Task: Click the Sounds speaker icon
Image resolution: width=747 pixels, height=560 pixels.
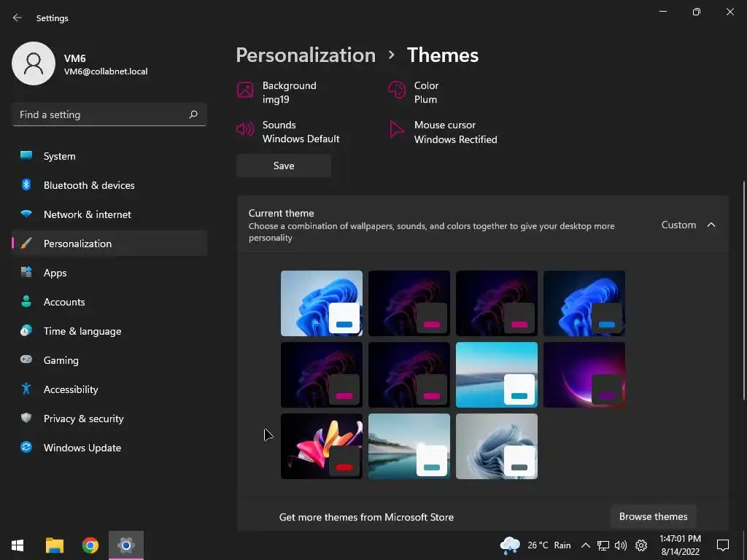Action: tap(245, 129)
